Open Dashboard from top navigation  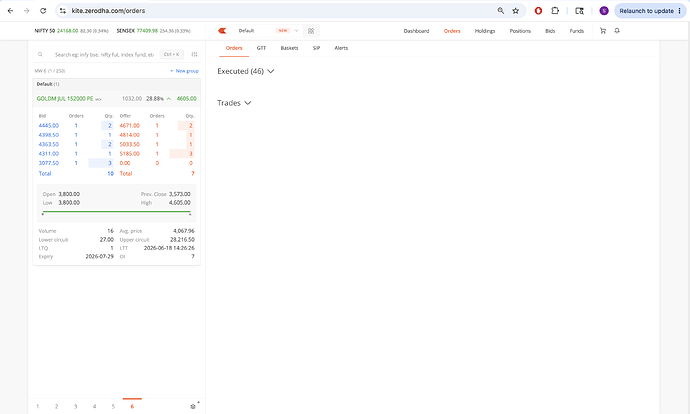click(416, 31)
